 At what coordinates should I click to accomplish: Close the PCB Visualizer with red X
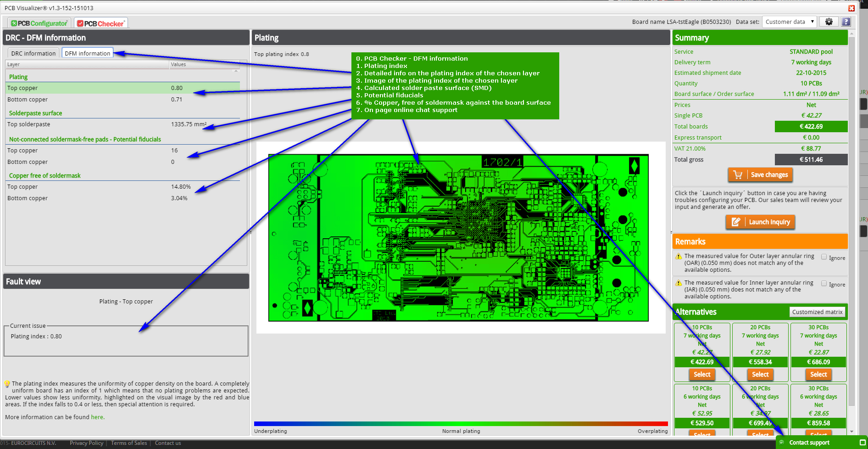(851, 8)
